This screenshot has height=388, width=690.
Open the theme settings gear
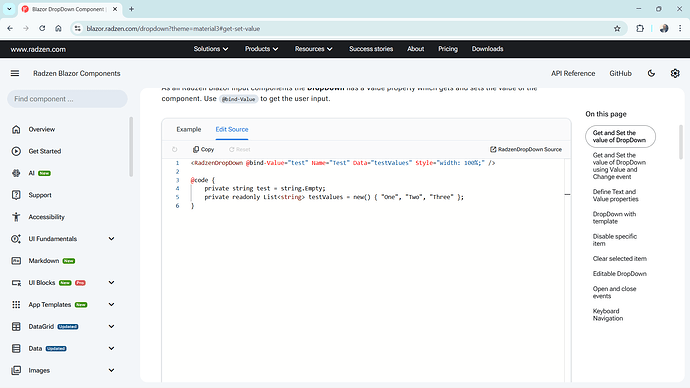(675, 73)
